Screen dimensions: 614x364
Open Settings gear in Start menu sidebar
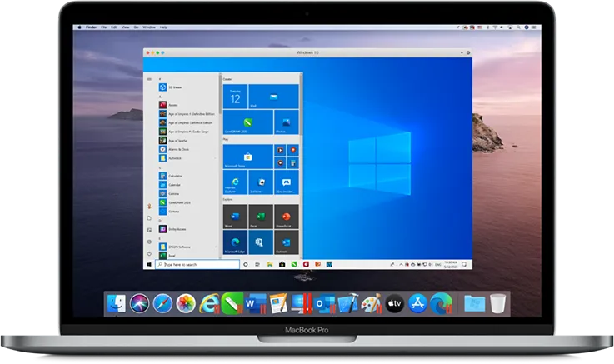pyautogui.click(x=149, y=242)
